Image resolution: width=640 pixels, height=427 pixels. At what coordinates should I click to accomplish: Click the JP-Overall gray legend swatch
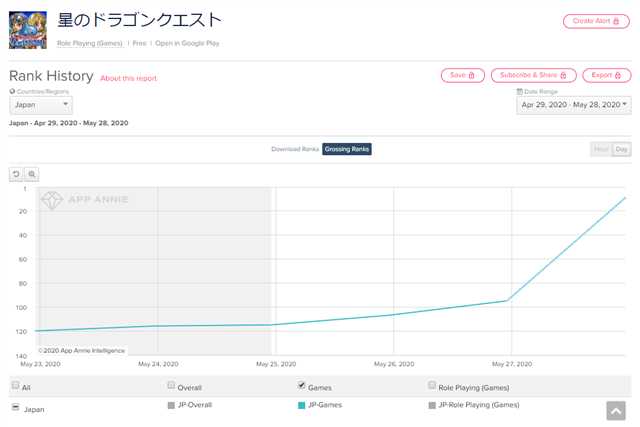click(x=171, y=405)
